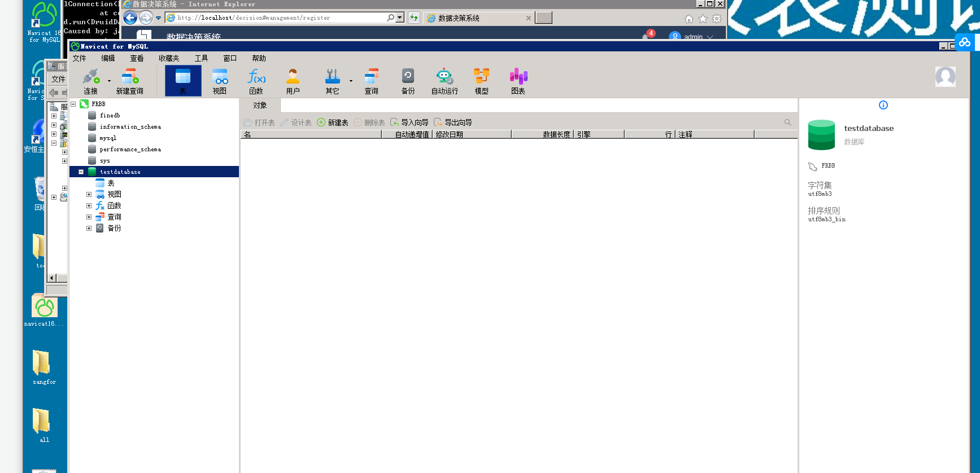Open the Query (查询) toolbar icon
The height and width of the screenshot is (473, 980).
tap(371, 81)
